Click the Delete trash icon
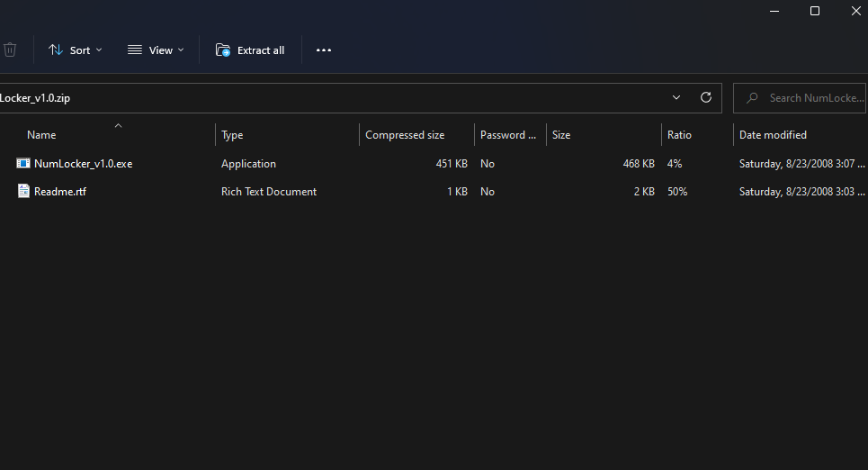Image resolution: width=868 pixels, height=470 pixels. pyautogui.click(x=10, y=50)
